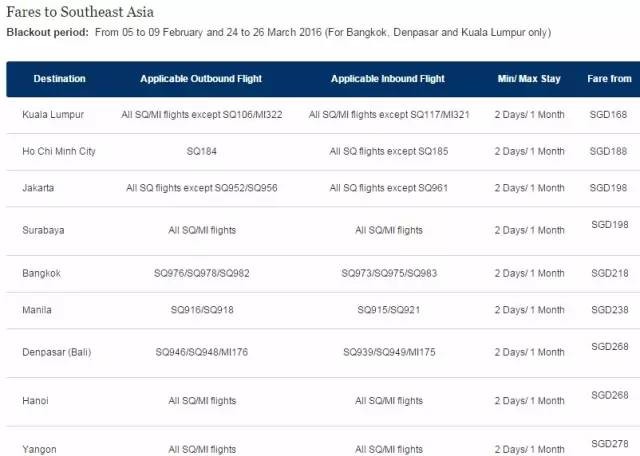Click the Fare from column header
The width and height of the screenshot is (640, 456).
click(609, 79)
